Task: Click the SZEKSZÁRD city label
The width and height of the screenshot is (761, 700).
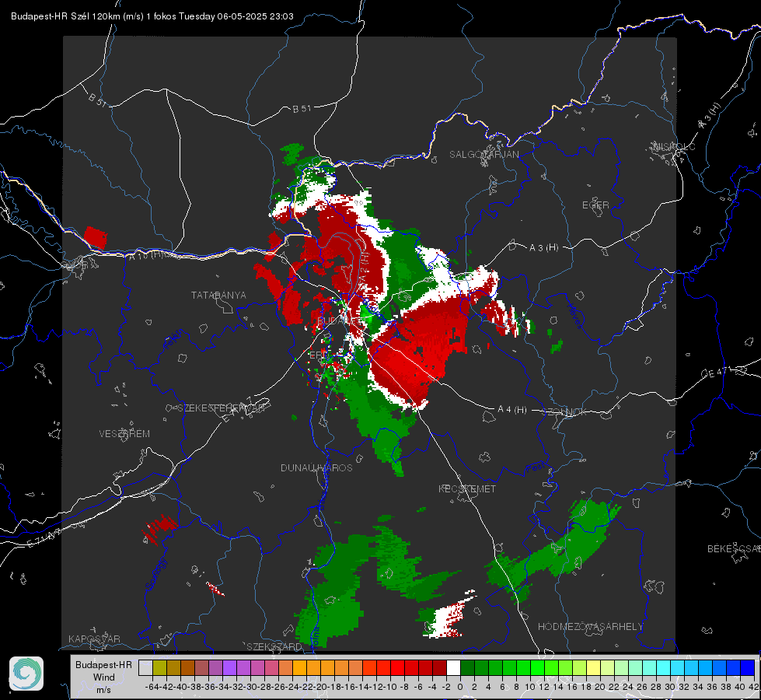Action: pos(274,646)
